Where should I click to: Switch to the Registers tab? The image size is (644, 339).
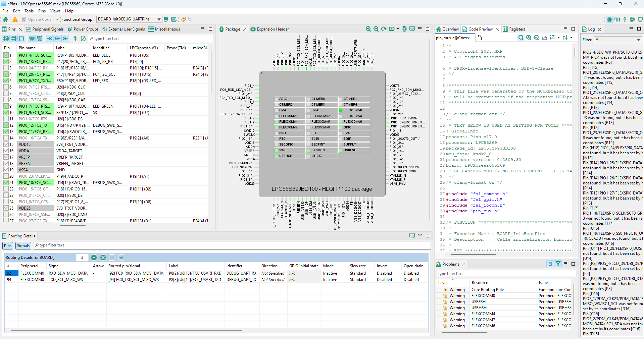(514, 29)
